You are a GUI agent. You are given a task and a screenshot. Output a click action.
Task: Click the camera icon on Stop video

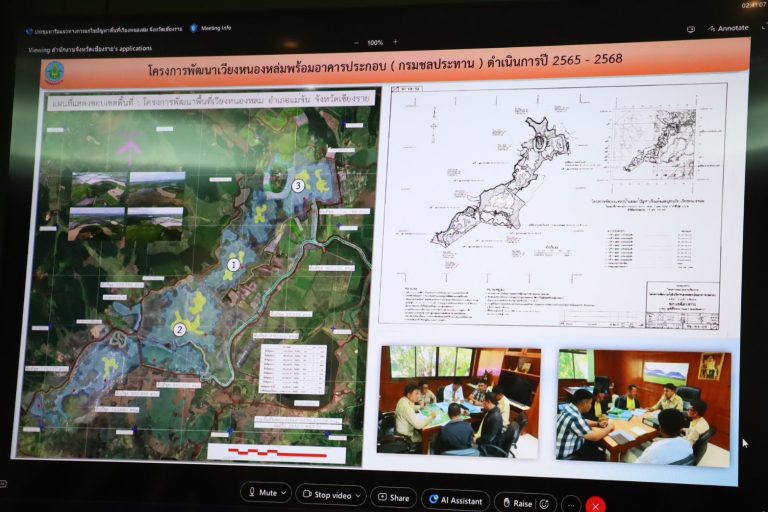pos(305,495)
